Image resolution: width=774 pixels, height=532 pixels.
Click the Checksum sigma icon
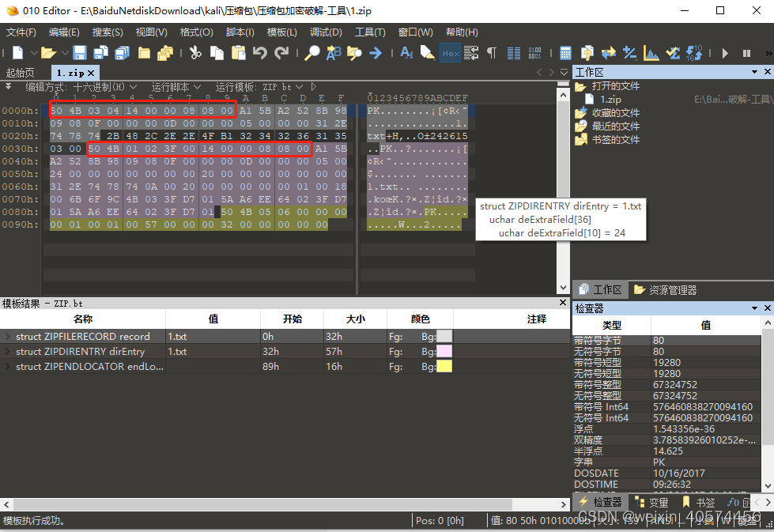(x=673, y=53)
